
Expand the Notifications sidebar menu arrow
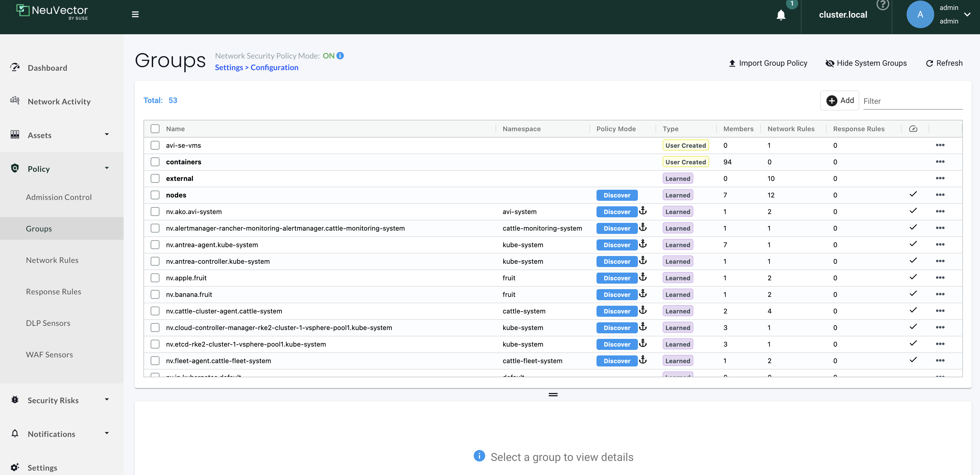[x=107, y=433]
